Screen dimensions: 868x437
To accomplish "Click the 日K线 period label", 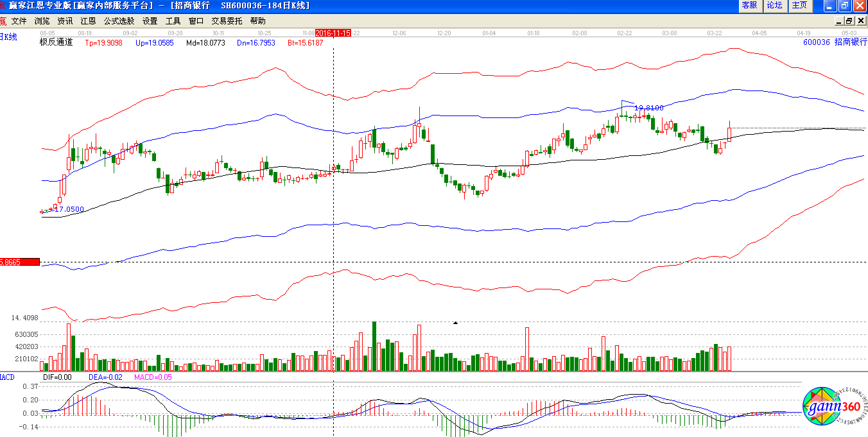I will coord(9,37).
